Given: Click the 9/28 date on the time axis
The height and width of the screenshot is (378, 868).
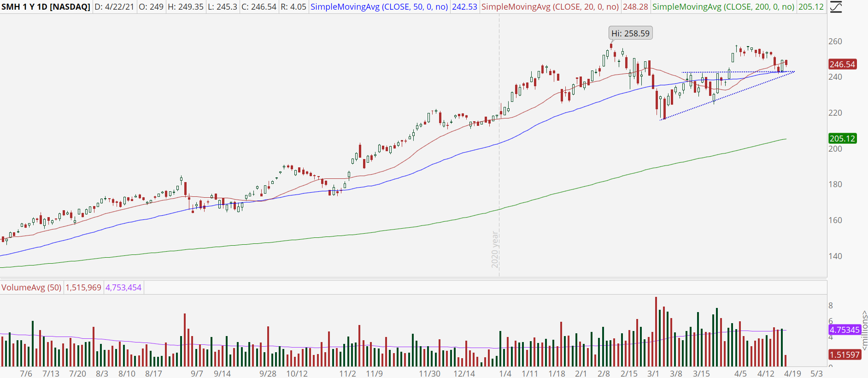Looking at the screenshot, I should (x=268, y=373).
